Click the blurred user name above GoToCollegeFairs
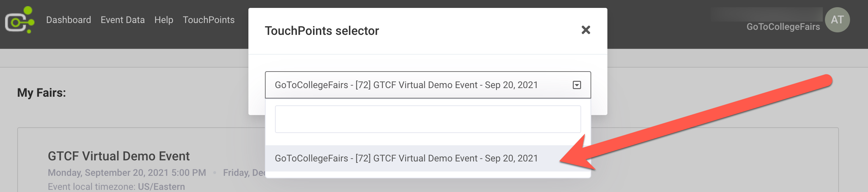The width and height of the screenshot is (868, 192). [766, 14]
